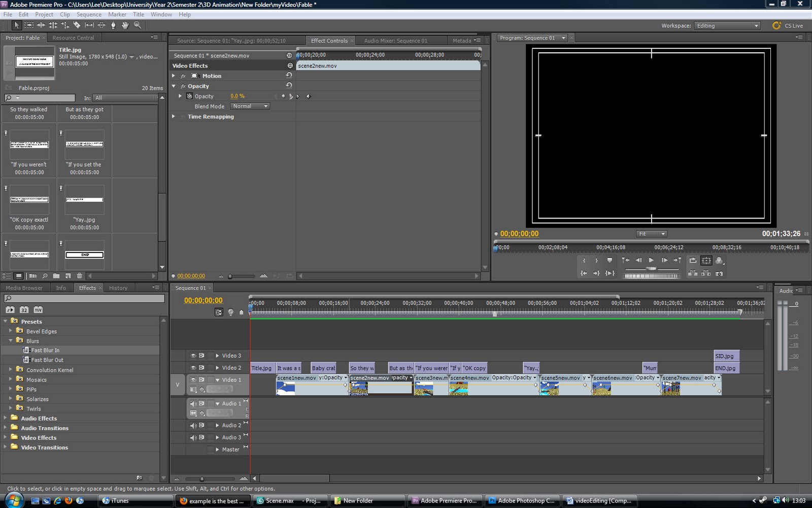Reset the Opacity effect
This screenshot has height=508, width=812.
(x=289, y=85)
